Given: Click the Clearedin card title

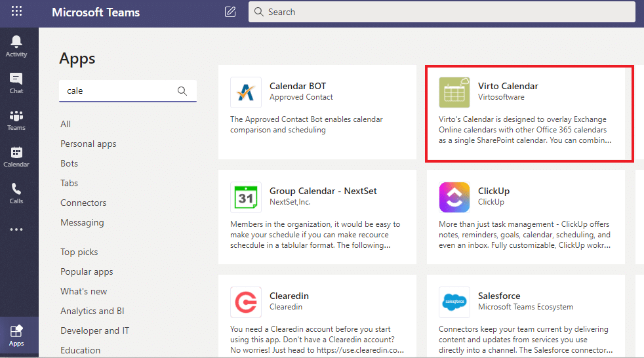Looking at the screenshot, I should click(289, 296).
